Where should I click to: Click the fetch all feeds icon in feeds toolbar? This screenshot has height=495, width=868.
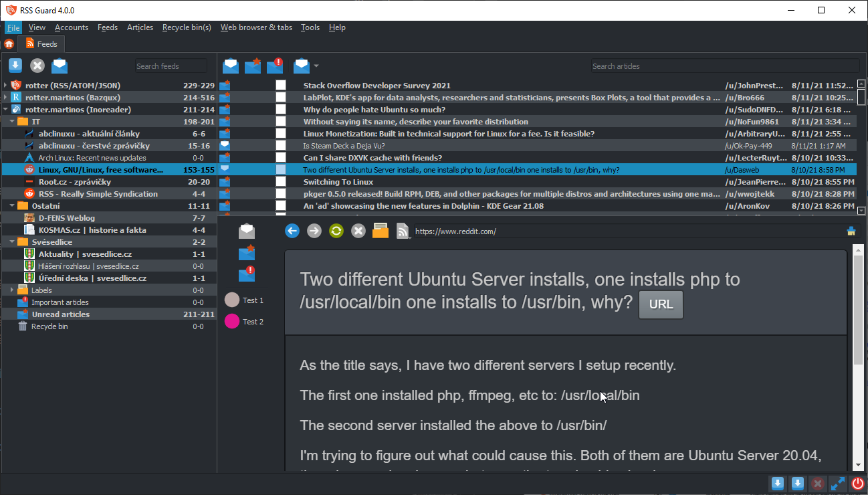15,66
